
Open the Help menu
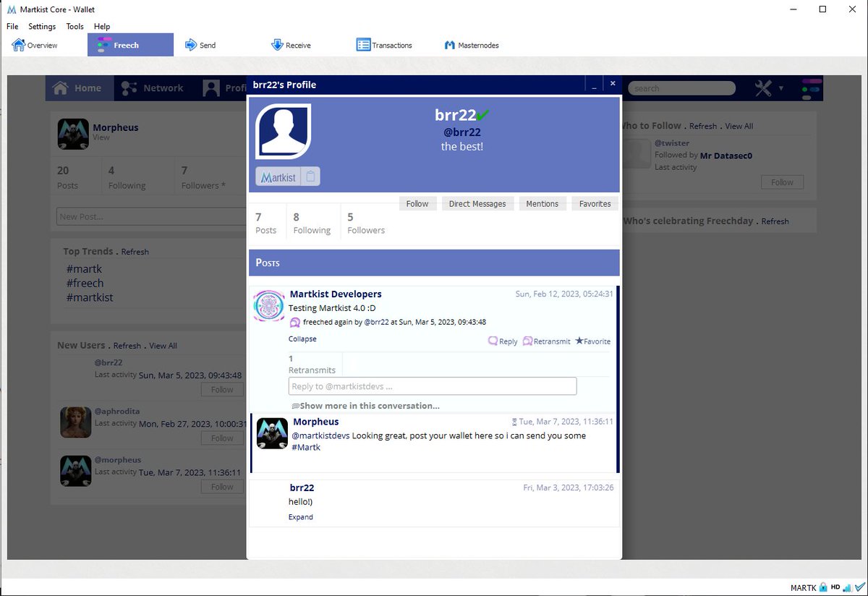pyautogui.click(x=102, y=26)
